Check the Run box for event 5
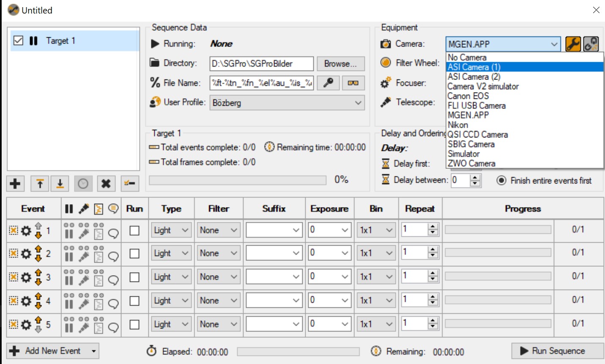605x364 pixels. (x=134, y=324)
